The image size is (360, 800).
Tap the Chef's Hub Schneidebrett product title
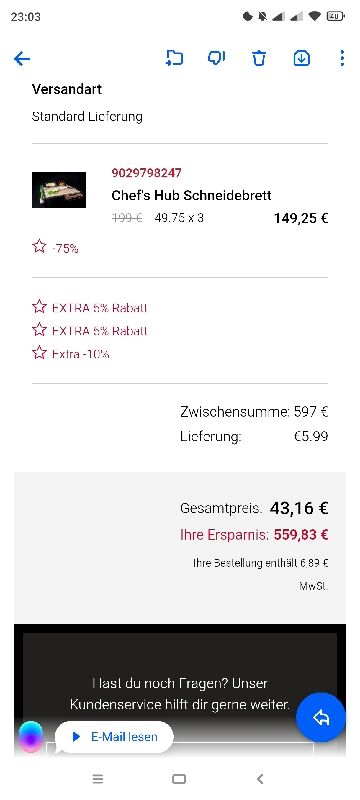(191, 195)
